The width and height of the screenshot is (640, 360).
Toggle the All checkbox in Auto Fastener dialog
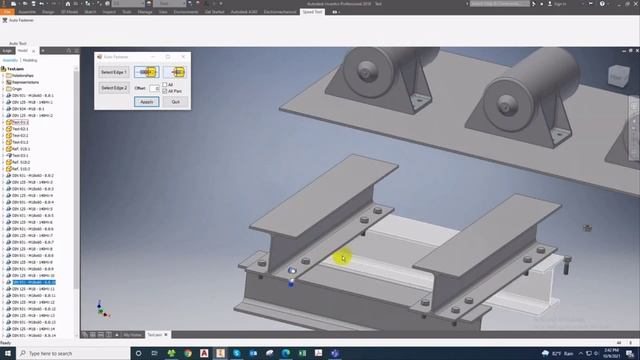165,84
